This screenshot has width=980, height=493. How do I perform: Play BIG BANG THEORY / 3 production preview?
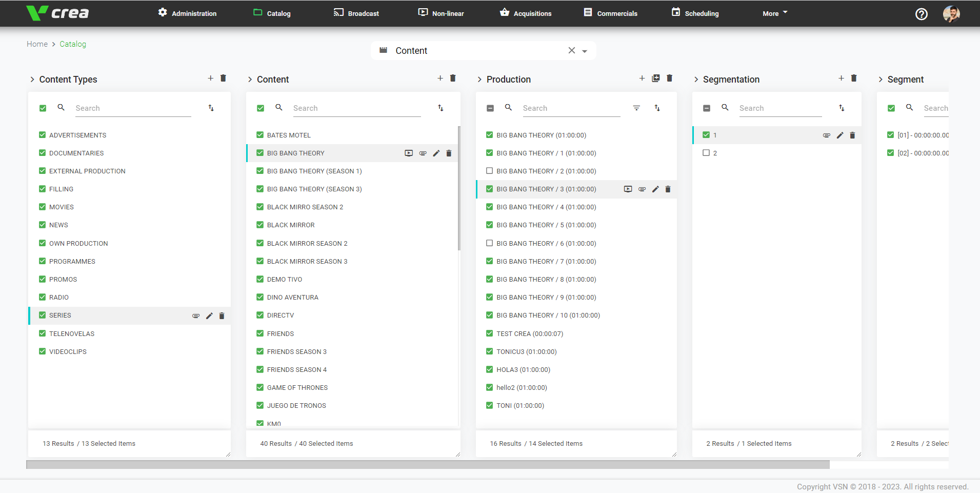click(628, 189)
